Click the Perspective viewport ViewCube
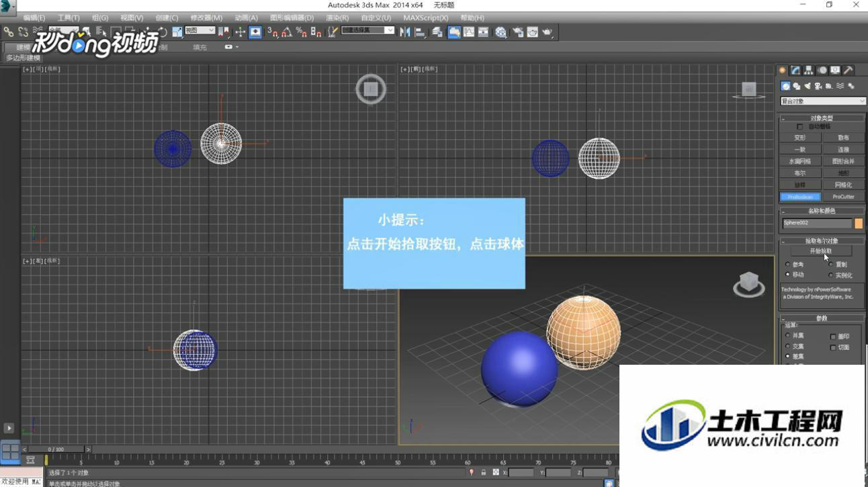This screenshot has width=868, height=487. [749, 284]
